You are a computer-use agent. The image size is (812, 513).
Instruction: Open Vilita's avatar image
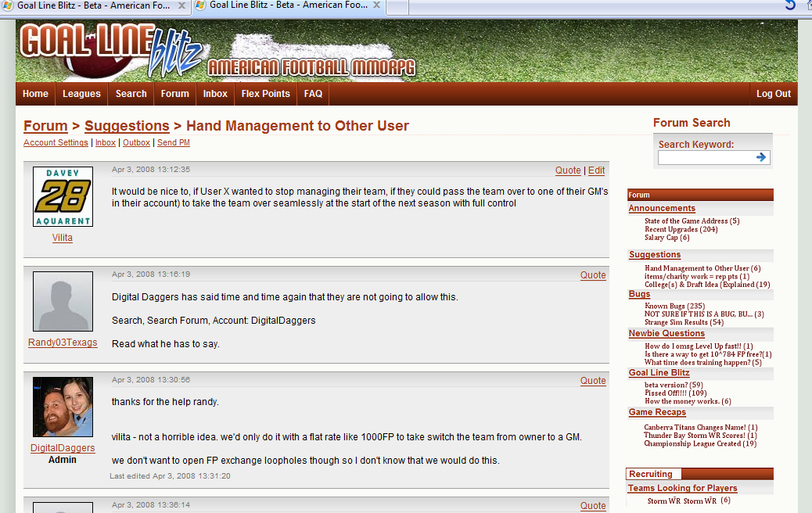pyautogui.click(x=63, y=196)
